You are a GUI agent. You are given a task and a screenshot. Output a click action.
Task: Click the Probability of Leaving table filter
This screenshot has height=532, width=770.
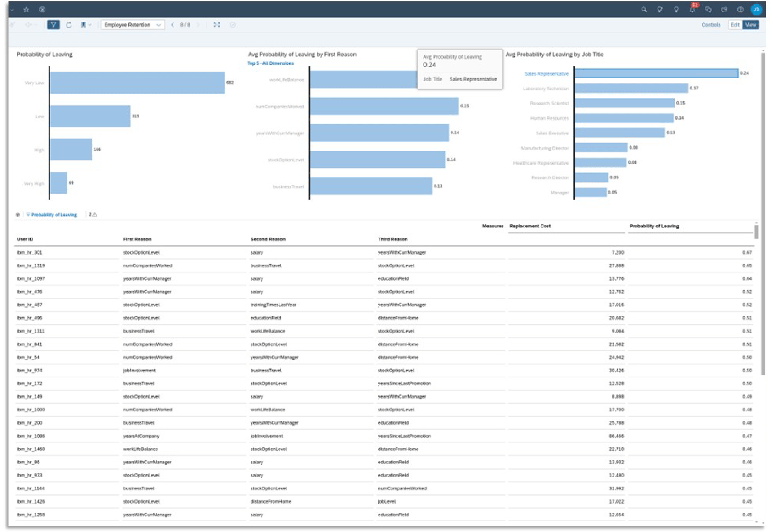(x=51, y=215)
